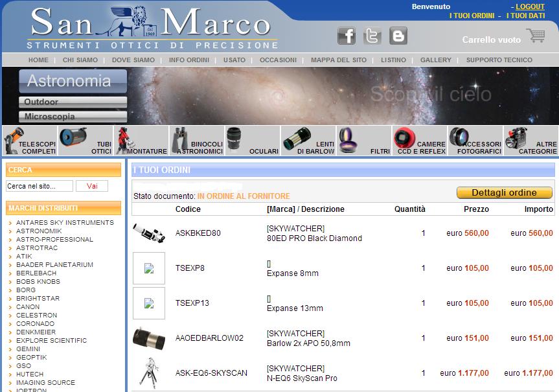This screenshot has width=559, height=392.
Task: Open OCCASIONI menu item
Action: [278, 60]
